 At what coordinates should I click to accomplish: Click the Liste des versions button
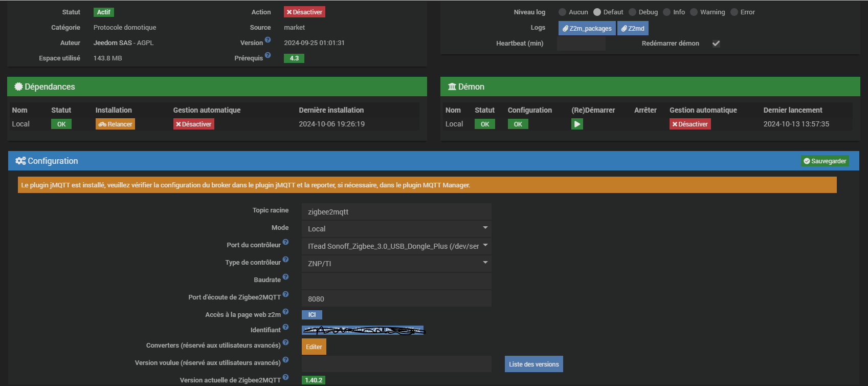[x=533, y=364]
